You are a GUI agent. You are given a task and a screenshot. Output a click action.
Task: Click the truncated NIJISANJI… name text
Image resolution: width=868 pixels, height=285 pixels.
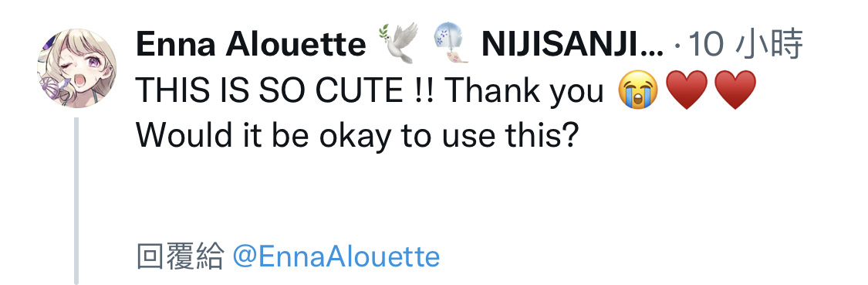pos(572,44)
